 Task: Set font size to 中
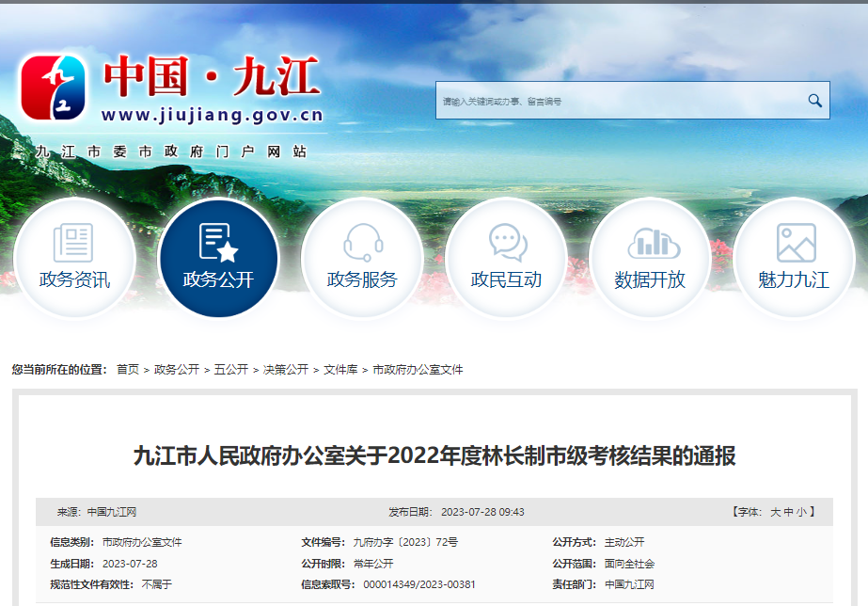pos(788,513)
